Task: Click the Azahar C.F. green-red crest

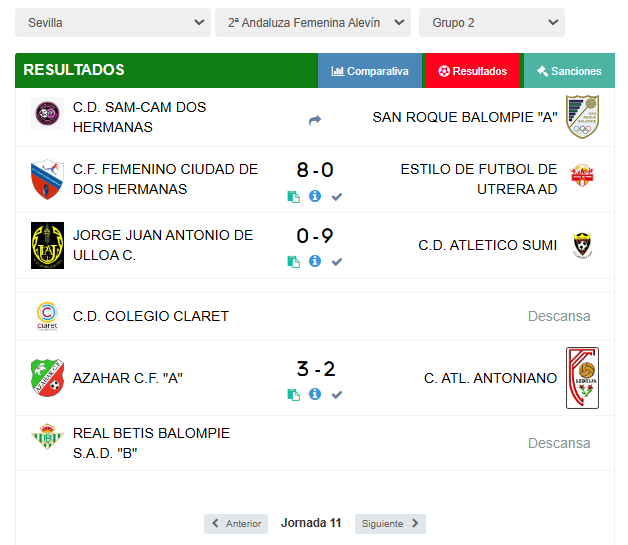Action: pos(47,378)
